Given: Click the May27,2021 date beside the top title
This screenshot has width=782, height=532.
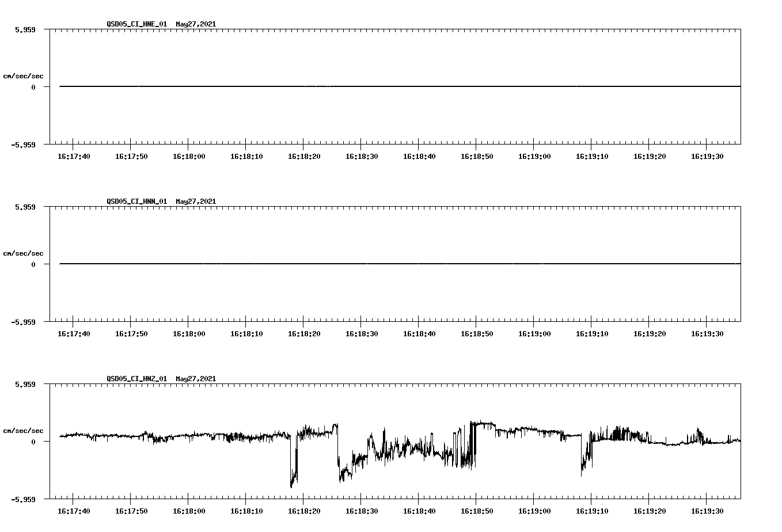Looking at the screenshot, I should (x=195, y=24).
